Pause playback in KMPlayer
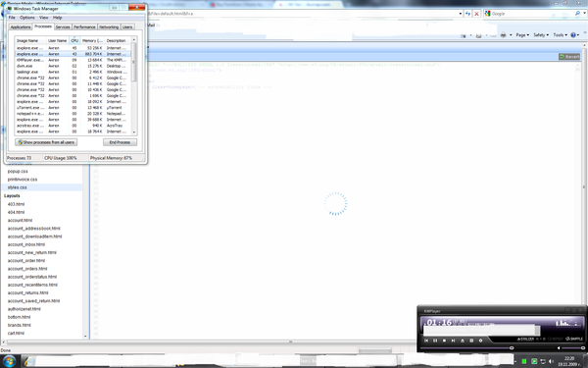Viewport: 588px width, 368px height. [x=435, y=341]
